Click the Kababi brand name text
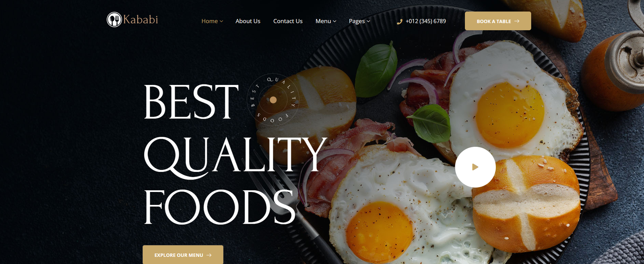 point(140,20)
